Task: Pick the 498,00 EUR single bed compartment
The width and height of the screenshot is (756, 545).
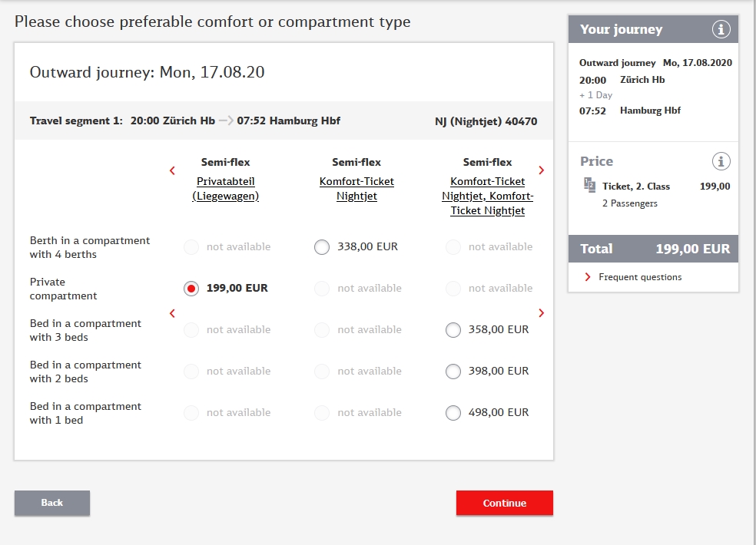Action: point(453,413)
